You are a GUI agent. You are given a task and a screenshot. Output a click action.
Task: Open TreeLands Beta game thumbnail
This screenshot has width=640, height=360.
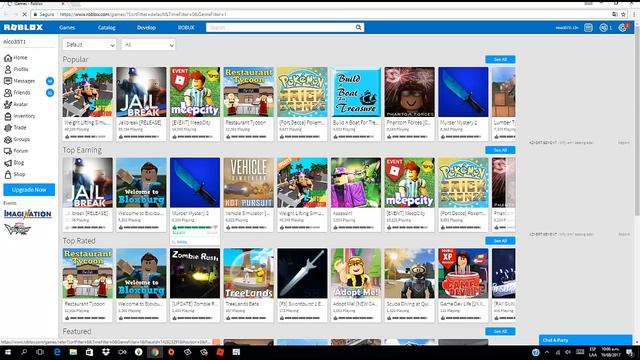[x=249, y=273]
